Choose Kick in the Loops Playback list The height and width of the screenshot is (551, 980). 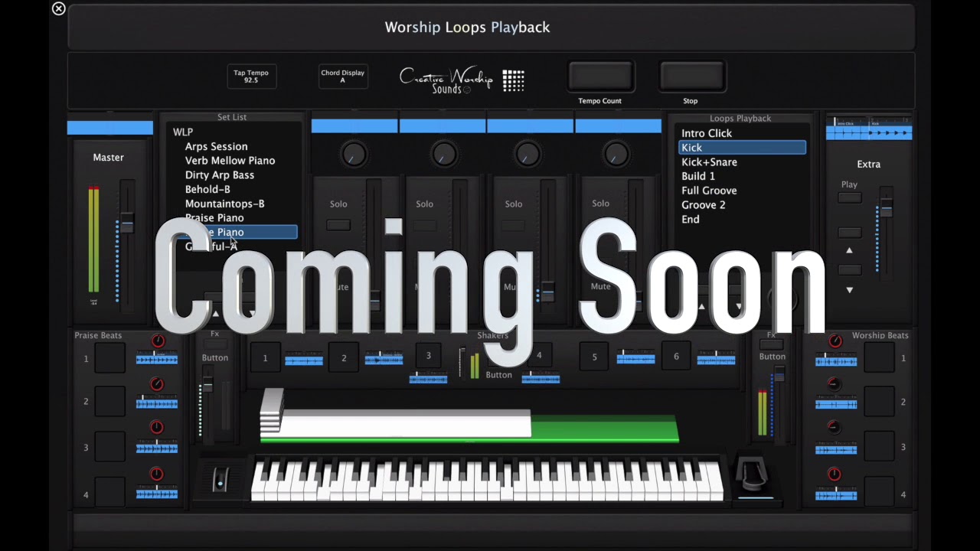742,148
